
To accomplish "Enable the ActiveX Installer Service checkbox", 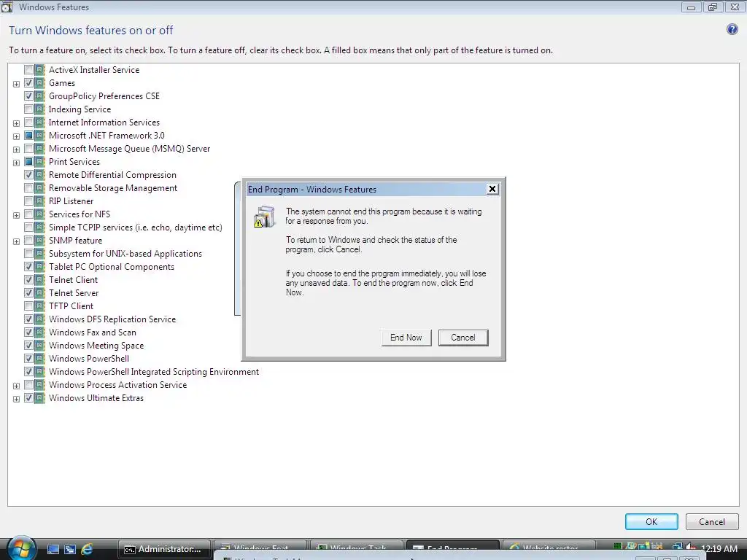I will 28,70.
